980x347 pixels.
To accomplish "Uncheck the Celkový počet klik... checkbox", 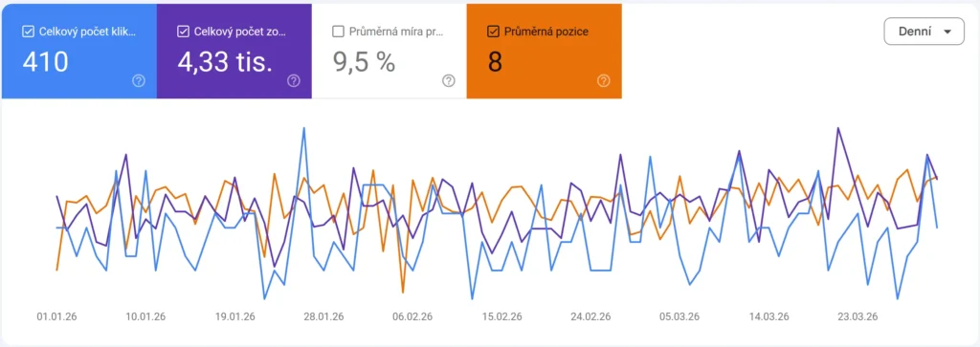I will coord(28,32).
